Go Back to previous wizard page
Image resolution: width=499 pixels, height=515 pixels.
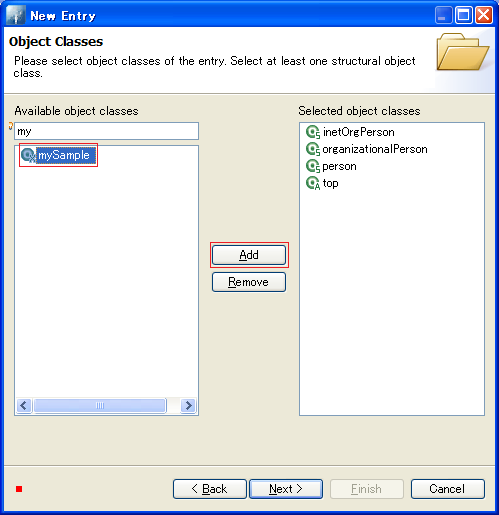coord(210,489)
